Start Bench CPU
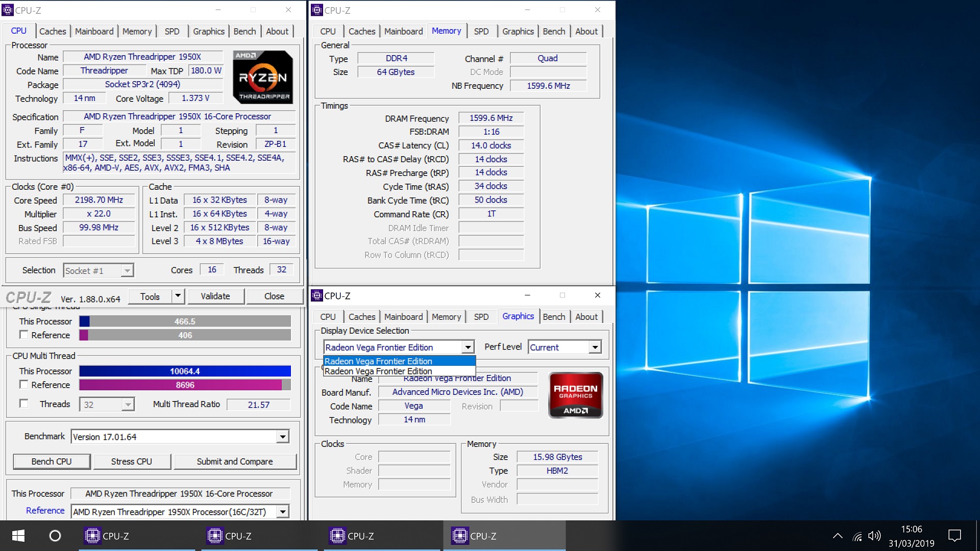The image size is (980, 551). click(x=52, y=461)
